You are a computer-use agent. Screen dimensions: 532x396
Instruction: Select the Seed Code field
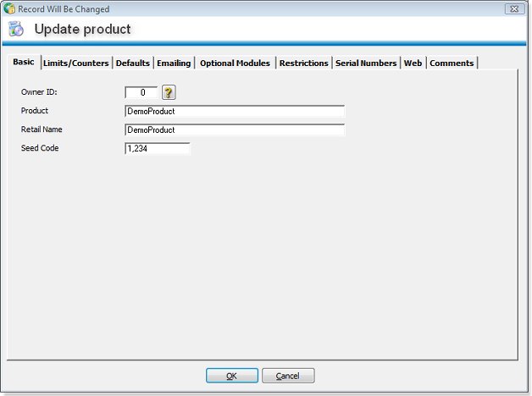(x=157, y=149)
